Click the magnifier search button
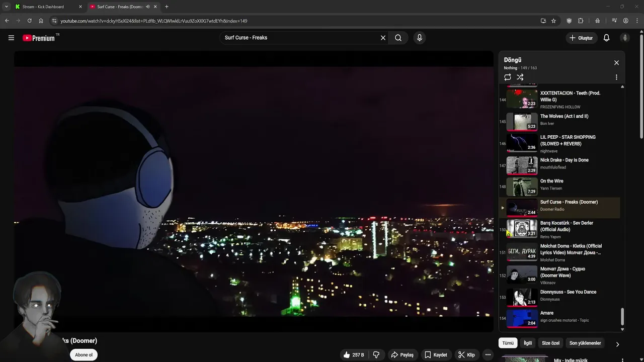Image resolution: width=644 pixels, height=362 pixels. [x=398, y=38]
